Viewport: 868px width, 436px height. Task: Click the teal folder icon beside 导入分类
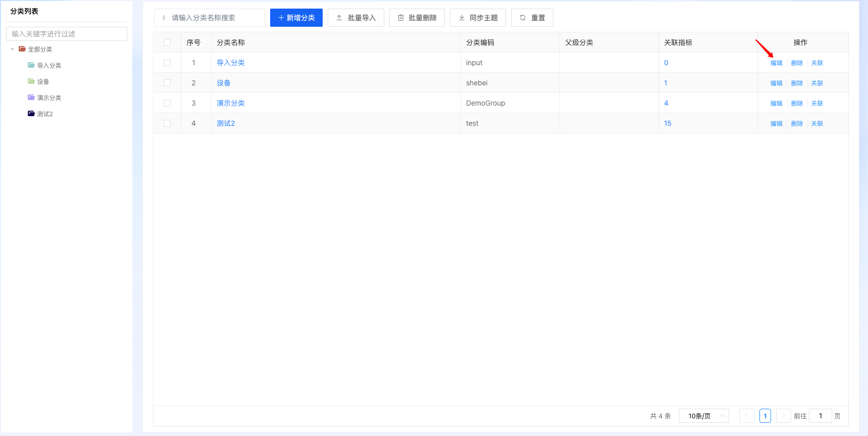(x=31, y=65)
